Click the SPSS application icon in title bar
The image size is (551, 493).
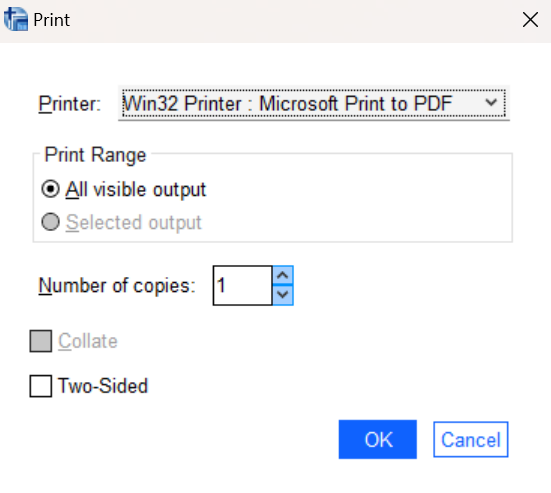point(16,20)
